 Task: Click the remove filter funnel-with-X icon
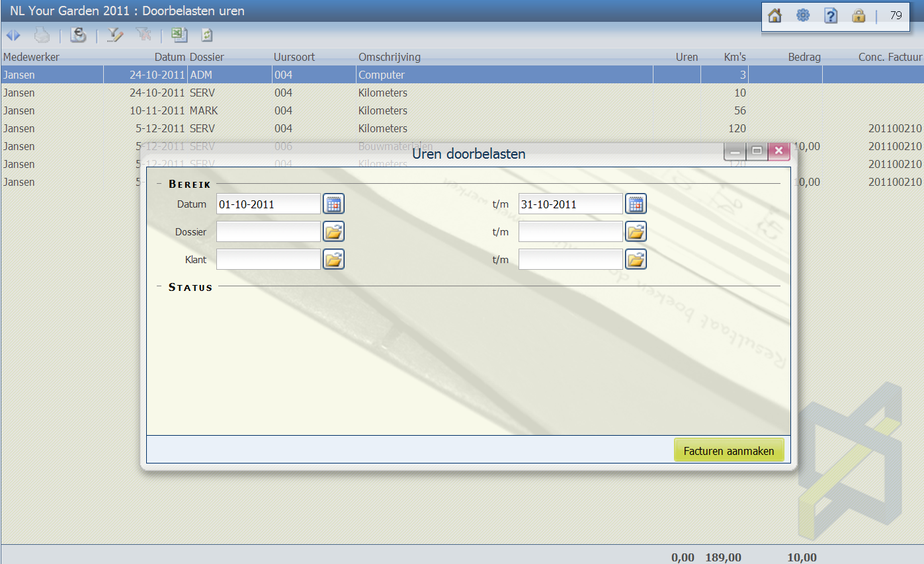[142, 35]
